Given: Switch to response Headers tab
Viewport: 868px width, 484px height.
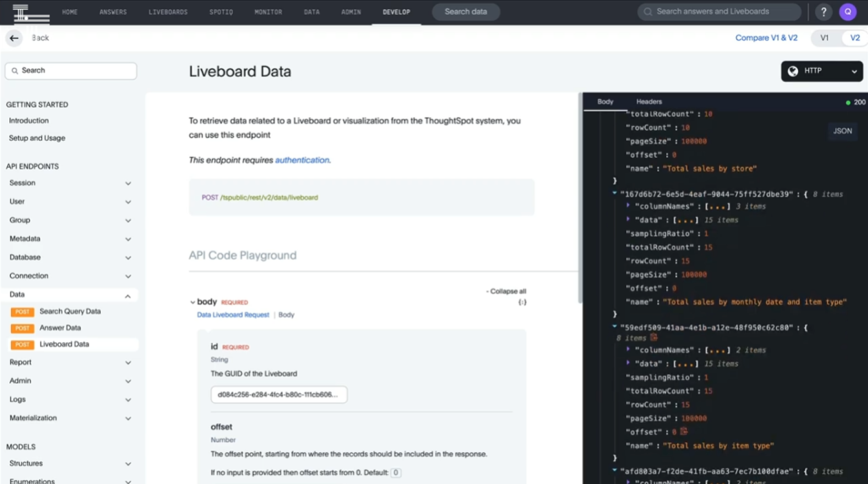Looking at the screenshot, I should 649,102.
